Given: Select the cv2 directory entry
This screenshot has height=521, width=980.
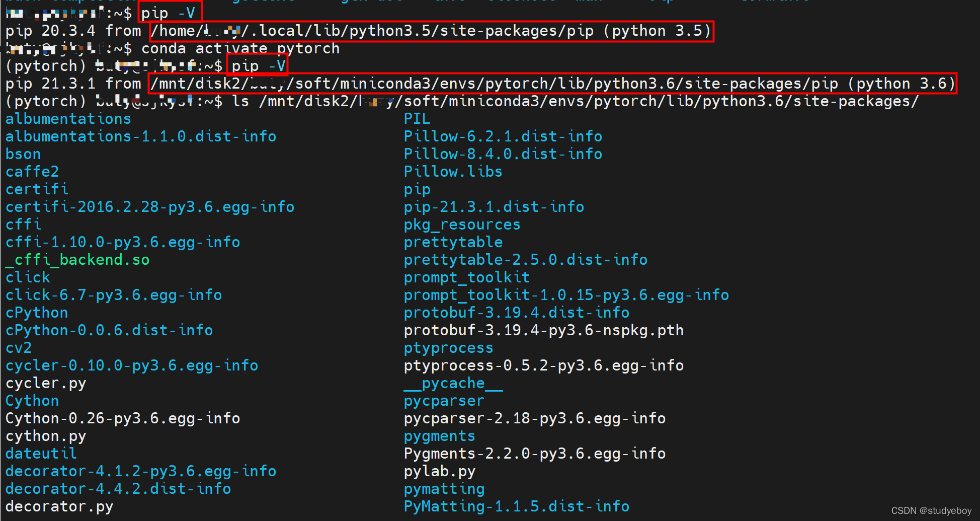Looking at the screenshot, I should (19, 348).
